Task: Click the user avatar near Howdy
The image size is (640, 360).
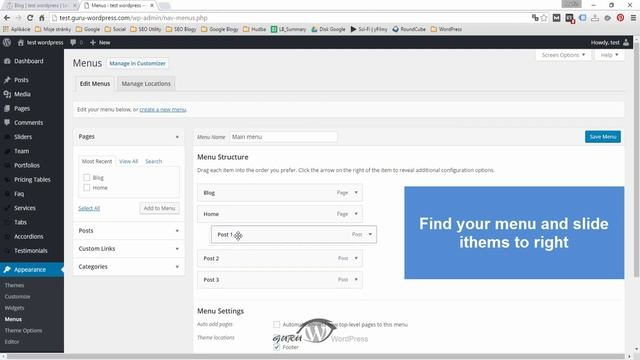Action: [x=626, y=42]
